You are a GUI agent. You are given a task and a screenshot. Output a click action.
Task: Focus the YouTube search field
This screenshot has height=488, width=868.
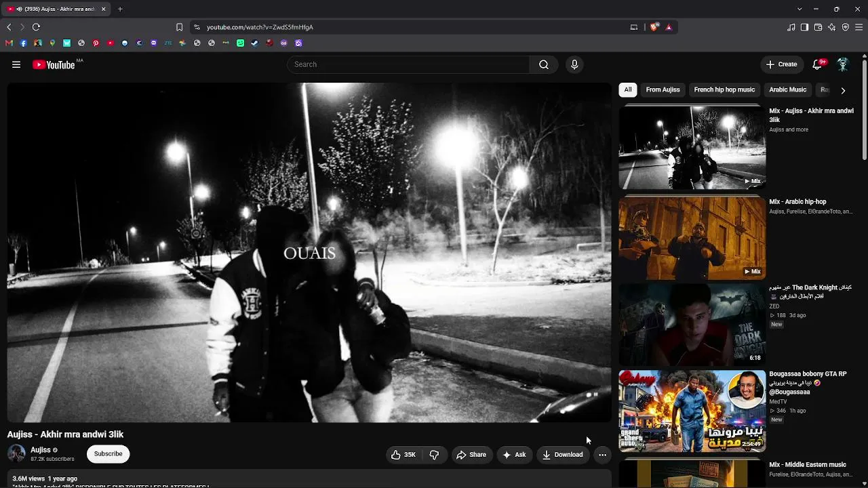pos(408,64)
